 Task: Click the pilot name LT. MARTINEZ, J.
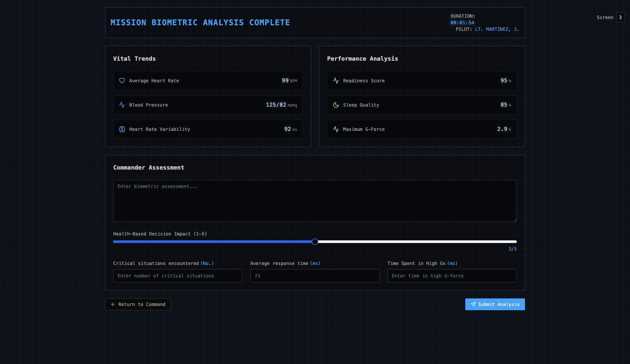(497, 29)
